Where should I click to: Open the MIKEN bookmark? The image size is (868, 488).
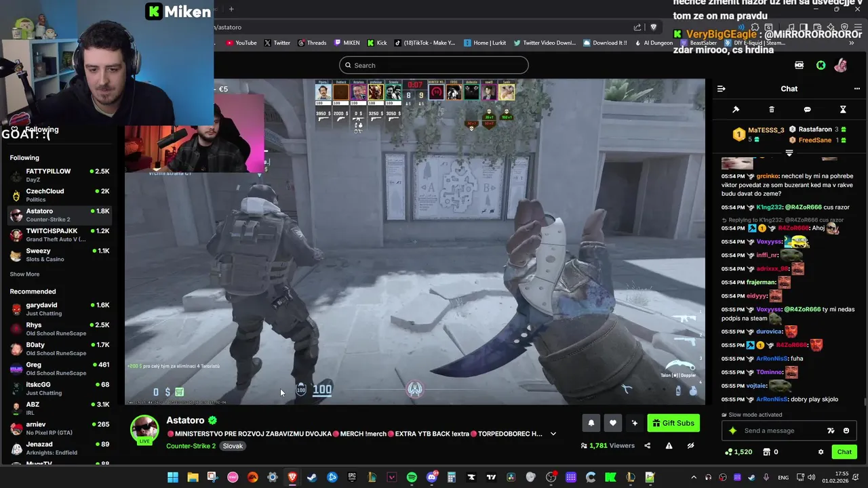tap(347, 43)
